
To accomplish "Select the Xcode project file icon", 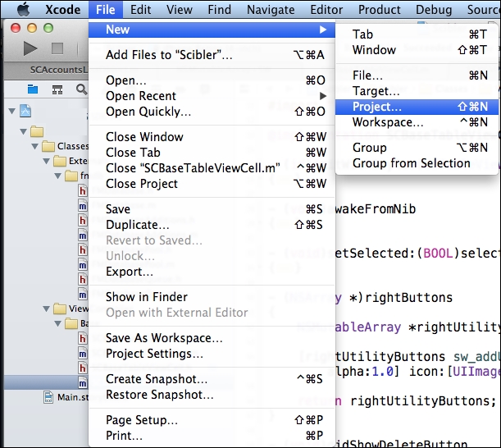I will (25, 111).
